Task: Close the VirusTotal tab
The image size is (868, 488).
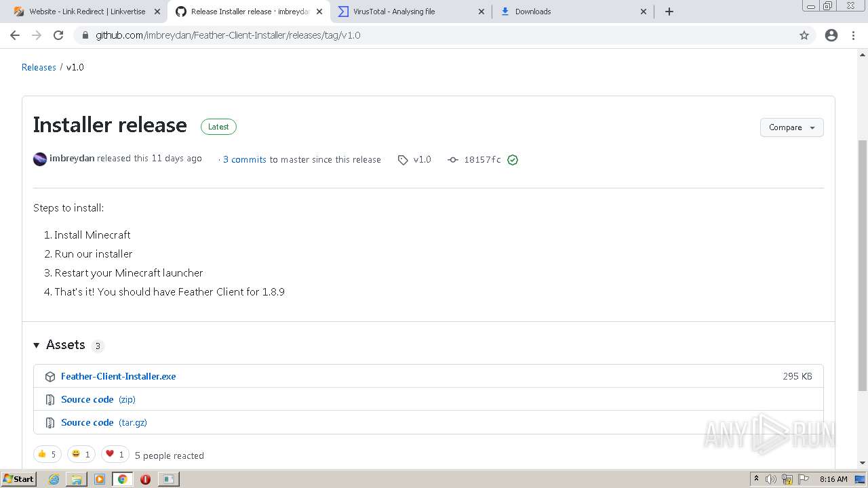Action: pyautogui.click(x=481, y=12)
